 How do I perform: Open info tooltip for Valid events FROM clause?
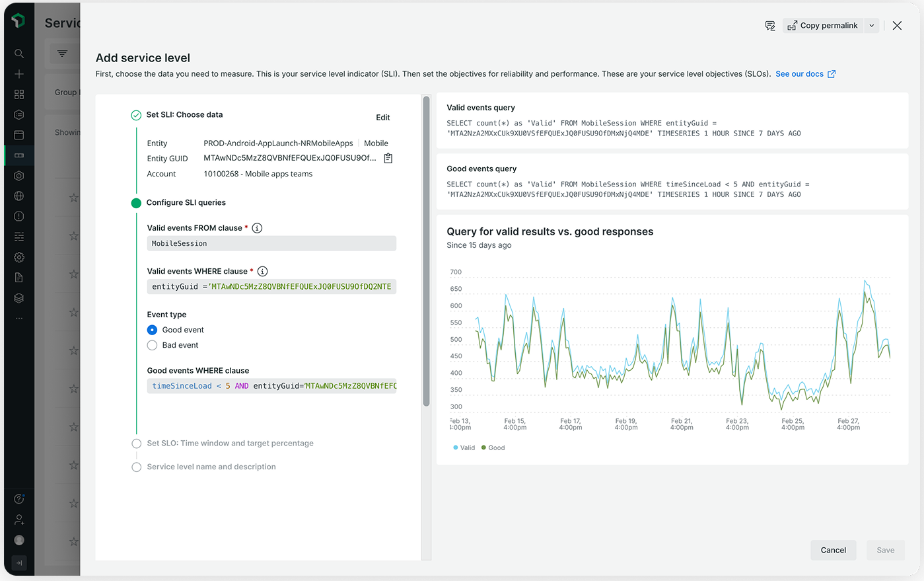click(x=258, y=228)
